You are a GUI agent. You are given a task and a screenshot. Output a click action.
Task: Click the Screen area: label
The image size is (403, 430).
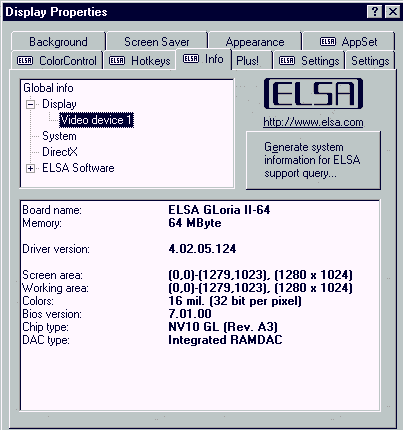(52, 275)
